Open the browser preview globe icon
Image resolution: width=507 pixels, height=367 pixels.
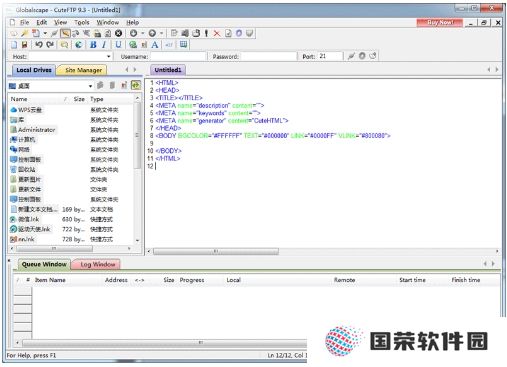[x=79, y=45]
